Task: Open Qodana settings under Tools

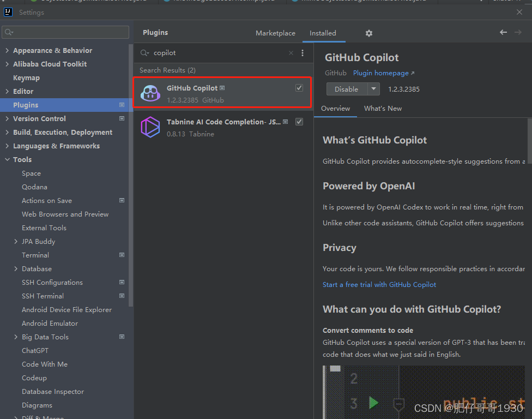Action: click(34, 187)
